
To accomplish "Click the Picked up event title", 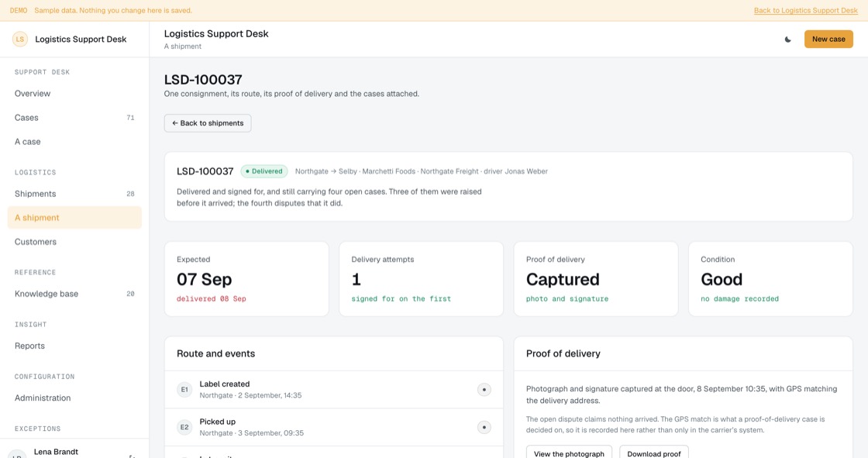I will [x=218, y=422].
